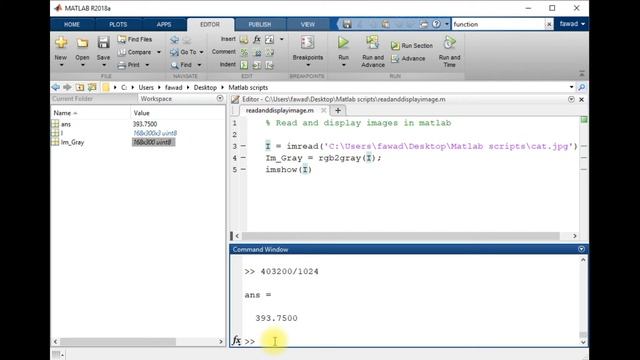Click the address bar forward arrow
640x360 pixels.
[67, 87]
